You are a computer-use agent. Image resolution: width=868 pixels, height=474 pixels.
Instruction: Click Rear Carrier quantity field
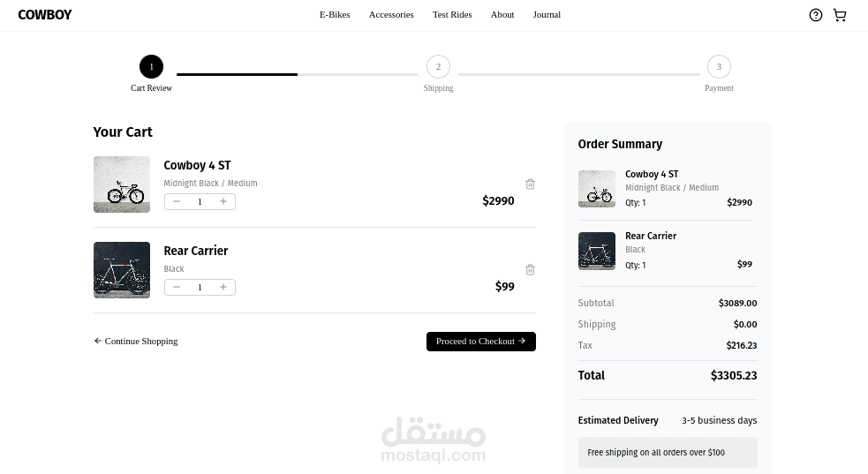click(x=200, y=288)
